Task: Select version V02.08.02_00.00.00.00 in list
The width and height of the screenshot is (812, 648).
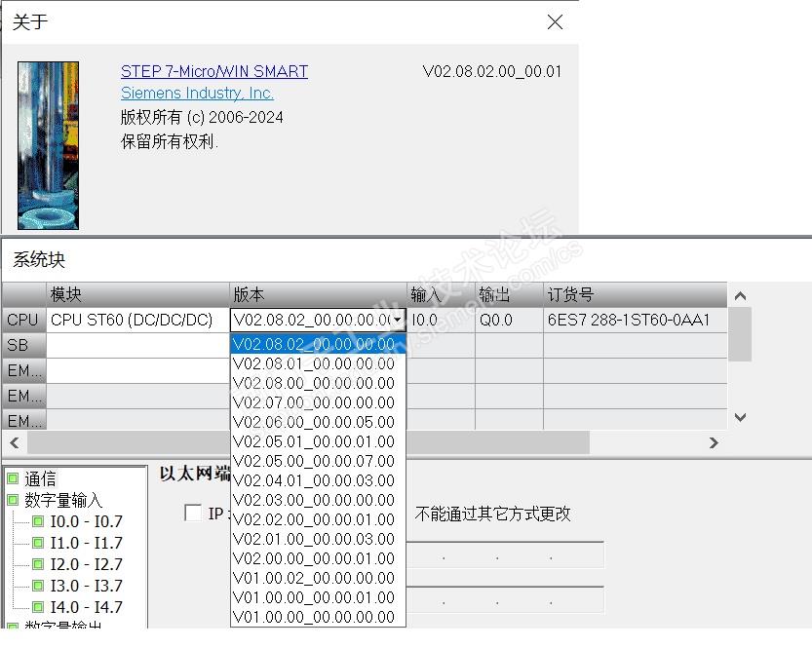Action: pyautogui.click(x=318, y=344)
